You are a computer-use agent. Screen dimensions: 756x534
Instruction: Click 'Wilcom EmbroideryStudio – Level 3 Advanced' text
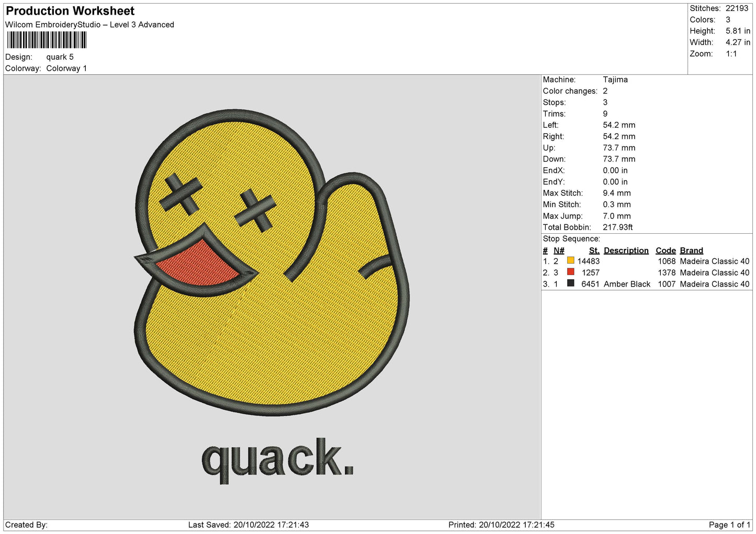click(x=89, y=25)
